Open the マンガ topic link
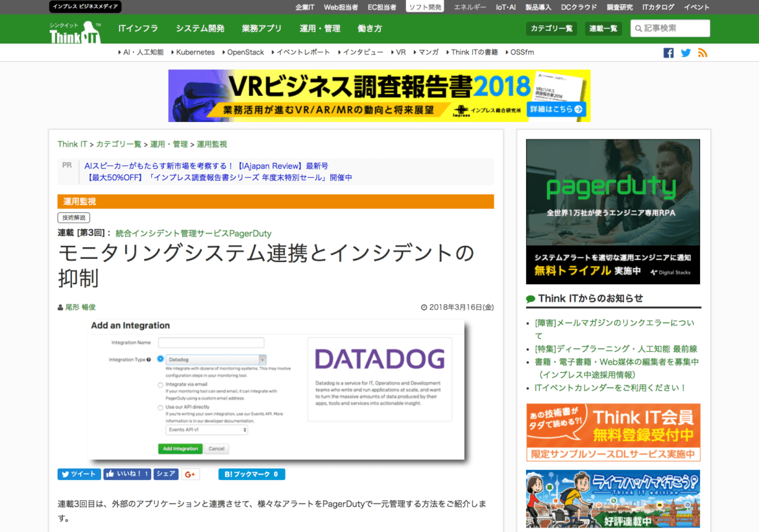 coord(428,53)
